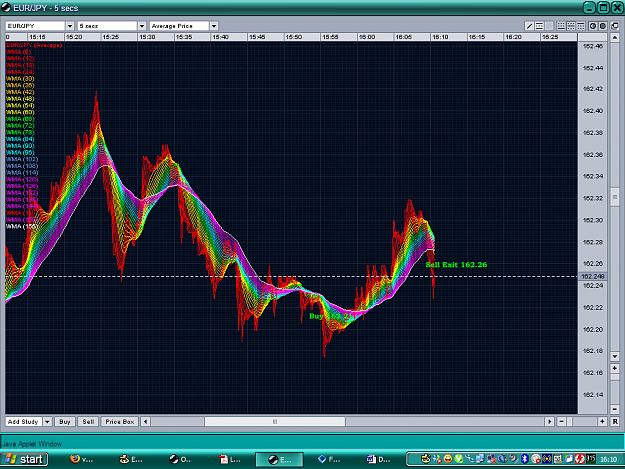The width and height of the screenshot is (625, 469).
Task: Detach chart window using overlapping windows icon
Action: click(615, 26)
